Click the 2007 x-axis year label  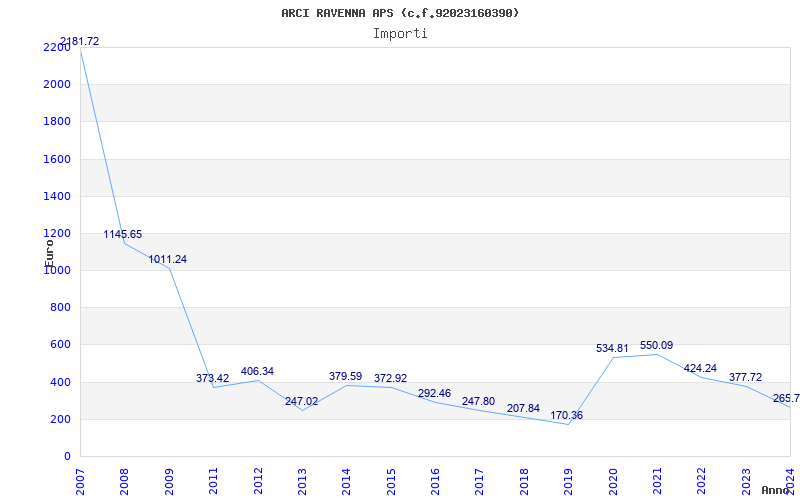80,481
